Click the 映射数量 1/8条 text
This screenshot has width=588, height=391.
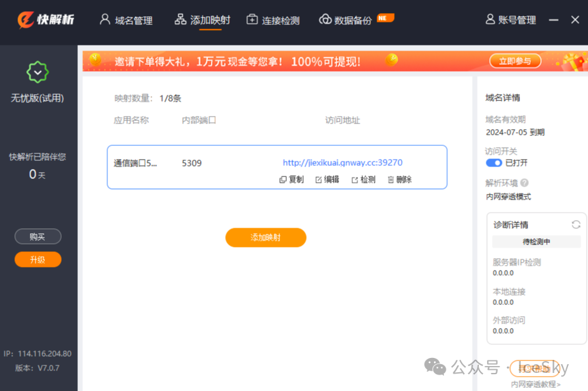pos(148,99)
